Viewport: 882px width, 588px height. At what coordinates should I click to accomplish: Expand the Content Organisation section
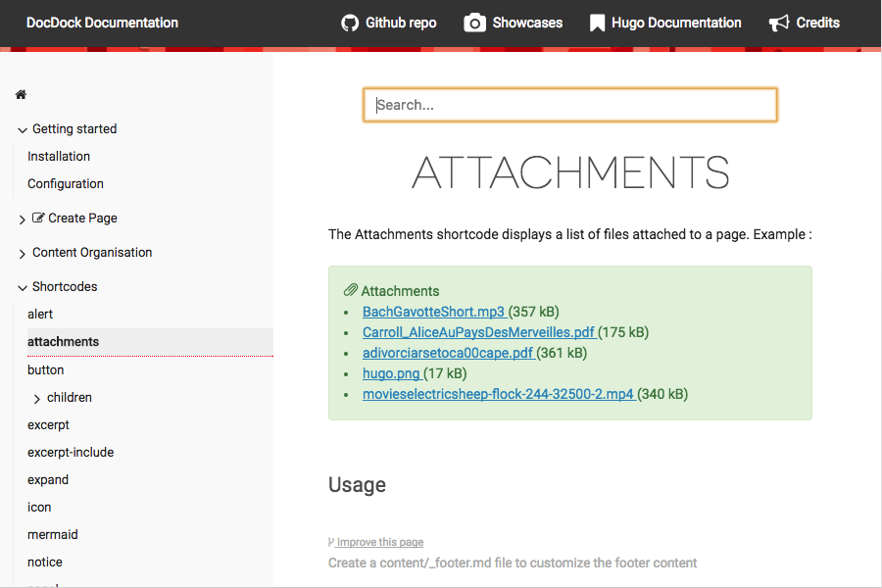23,254
